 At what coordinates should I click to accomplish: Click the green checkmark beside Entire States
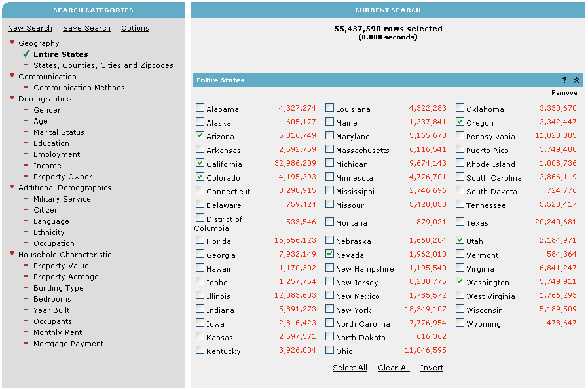(x=26, y=54)
